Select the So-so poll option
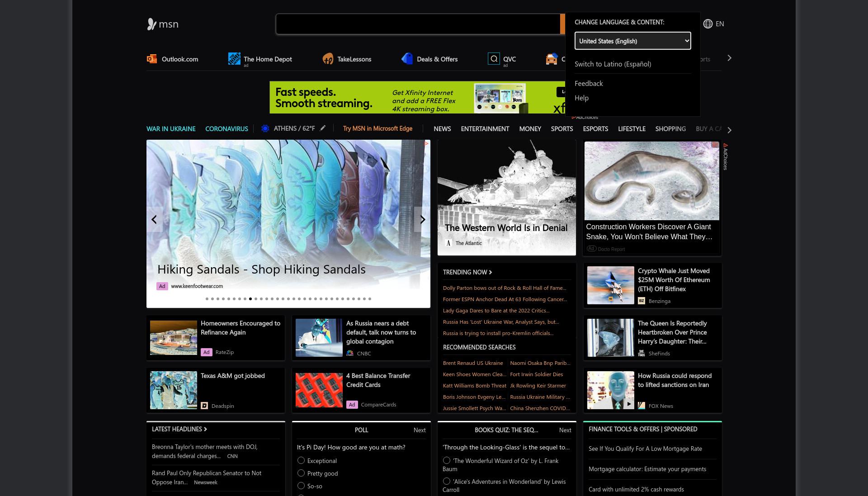The image size is (868, 496). click(301, 486)
